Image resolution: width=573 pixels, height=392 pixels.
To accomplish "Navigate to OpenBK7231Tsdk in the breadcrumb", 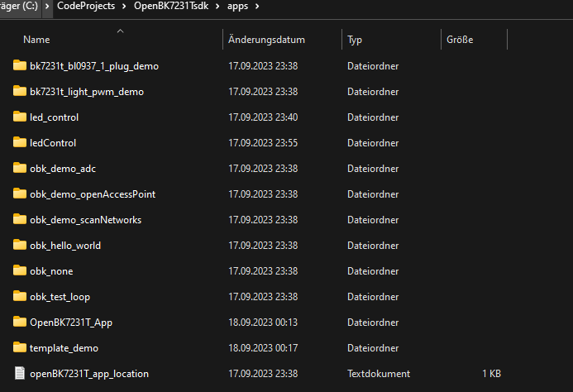I will tap(171, 6).
